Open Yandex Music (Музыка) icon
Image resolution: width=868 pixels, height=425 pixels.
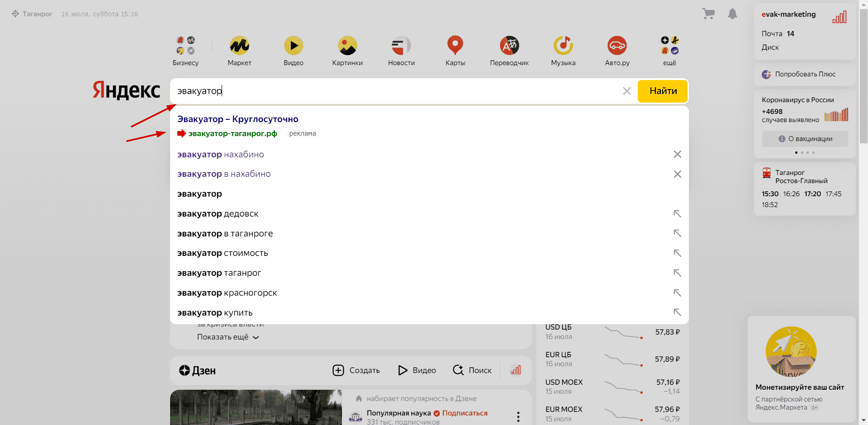click(563, 46)
